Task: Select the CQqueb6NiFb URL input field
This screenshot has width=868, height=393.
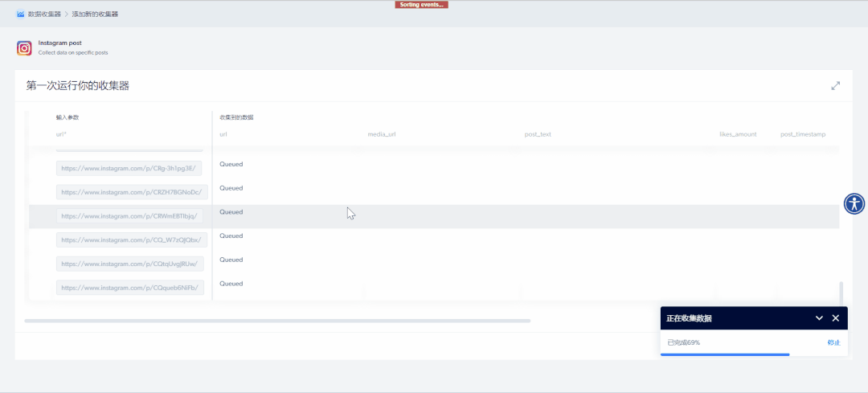Action: pyautogui.click(x=130, y=287)
